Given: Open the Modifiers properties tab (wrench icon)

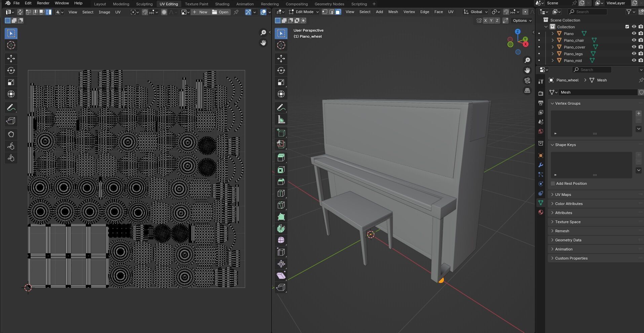Looking at the screenshot, I should (541, 165).
